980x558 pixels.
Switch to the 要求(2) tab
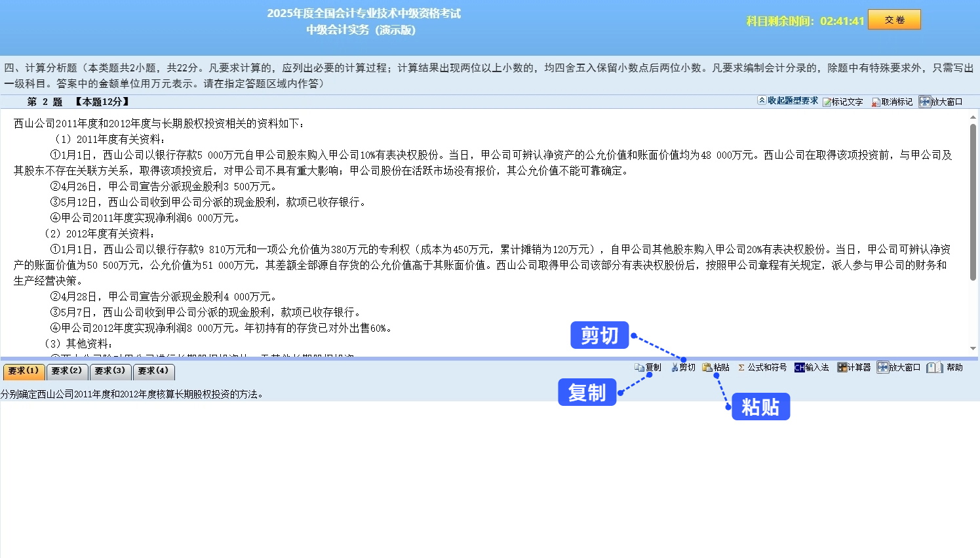[x=67, y=371]
